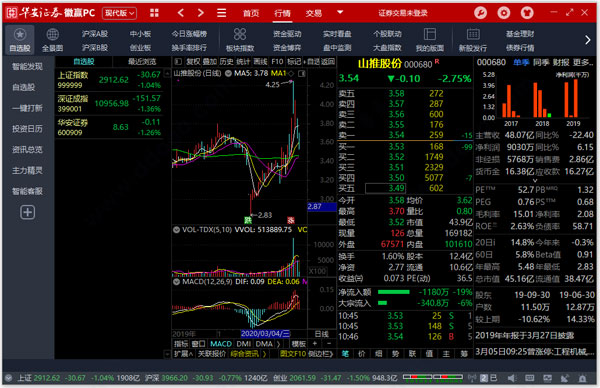600x388 pixels.
Task: Expand the MACD indicator dropdown circle
Action: tap(176, 282)
